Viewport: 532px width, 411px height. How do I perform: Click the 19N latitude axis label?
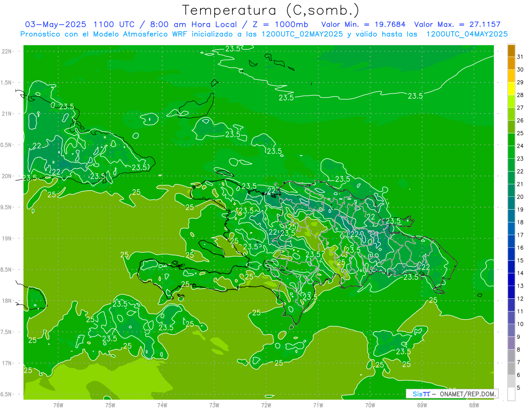click(7, 238)
